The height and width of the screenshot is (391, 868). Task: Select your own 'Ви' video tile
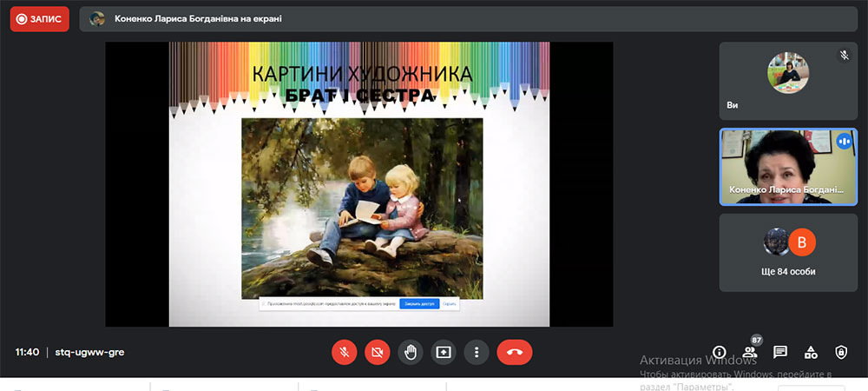(788, 81)
